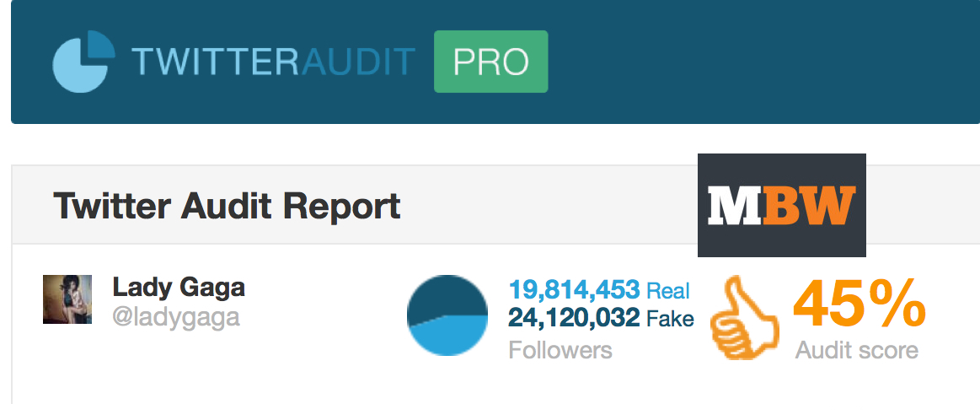Select the green PRO badge button
The height and width of the screenshot is (420, 980).
tap(490, 62)
